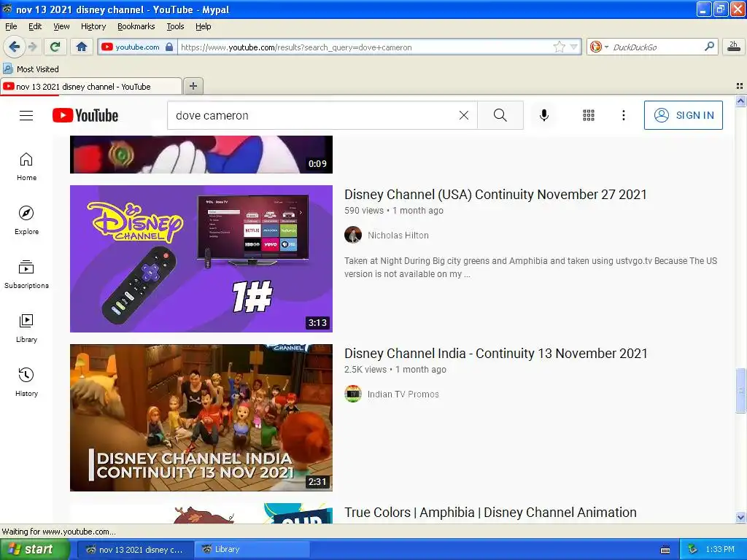Screen dimensions: 747x560
Task: Select the nov 13 2021 disney channel tab
Action: (90, 87)
